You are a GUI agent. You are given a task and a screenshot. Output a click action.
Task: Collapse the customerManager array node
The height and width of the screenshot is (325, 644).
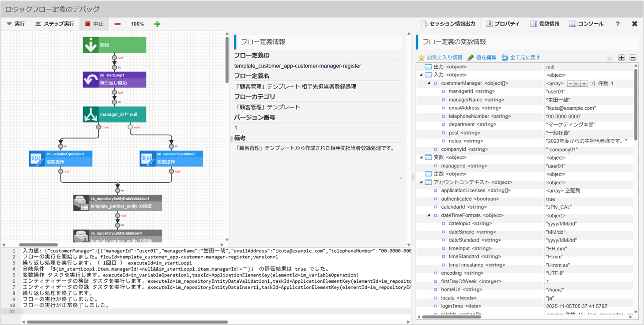[x=429, y=83]
